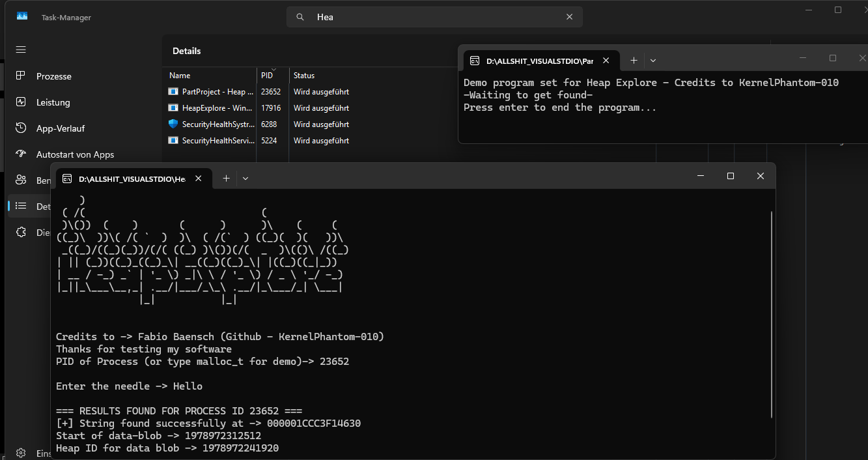868x460 pixels.
Task: Open the App-Verlauf history page
Action: click(61, 128)
